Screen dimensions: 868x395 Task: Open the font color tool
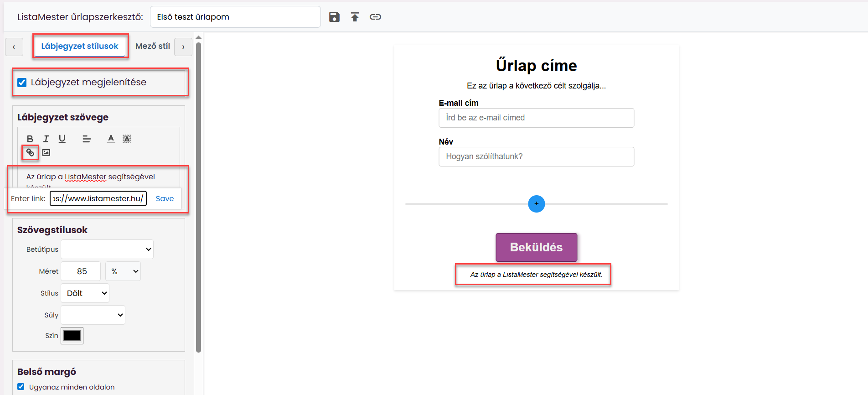[x=111, y=139]
